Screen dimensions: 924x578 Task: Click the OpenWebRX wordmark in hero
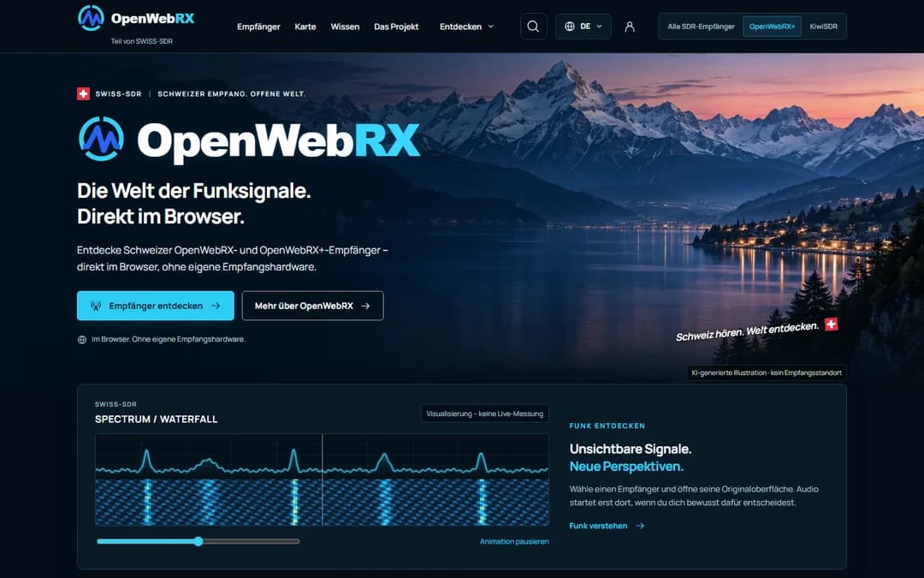pyautogui.click(x=278, y=140)
